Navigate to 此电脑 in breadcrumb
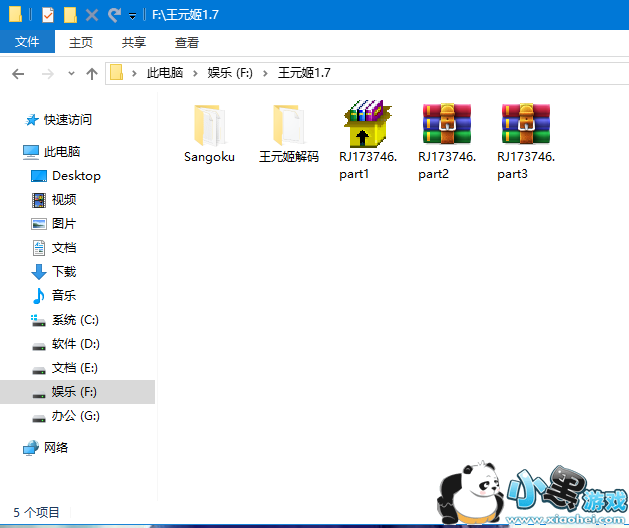 165,73
